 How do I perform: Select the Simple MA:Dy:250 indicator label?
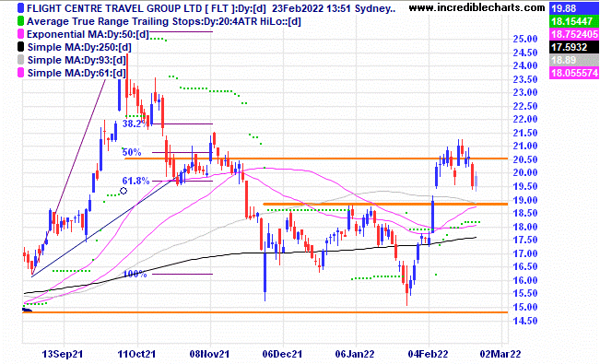tap(79, 48)
